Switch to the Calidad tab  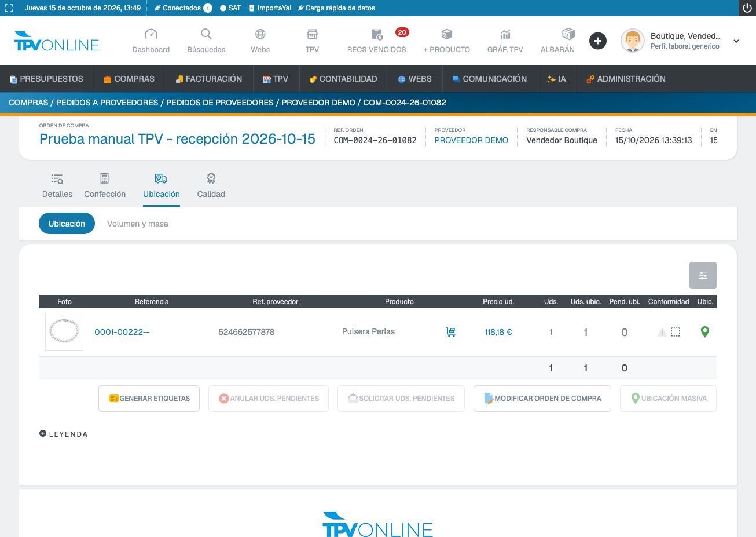pyautogui.click(x=211, y=186)
